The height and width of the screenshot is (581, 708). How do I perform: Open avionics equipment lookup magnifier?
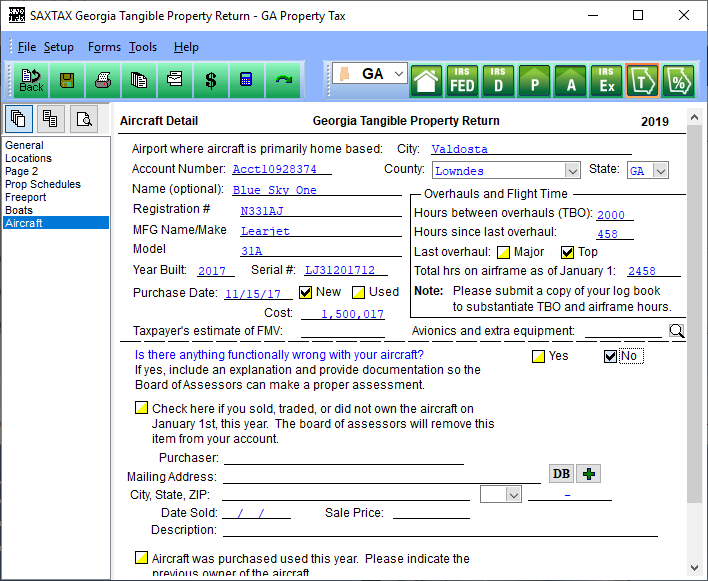click(x=676, y=331)
